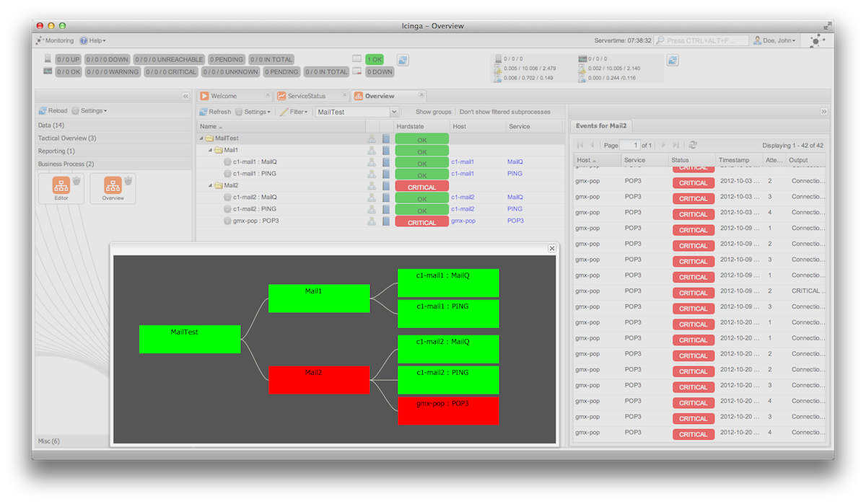Click the red Mail2 node in diagram
Image resolution: width=866 pixels, height=504 pixels.
(319, 380)
